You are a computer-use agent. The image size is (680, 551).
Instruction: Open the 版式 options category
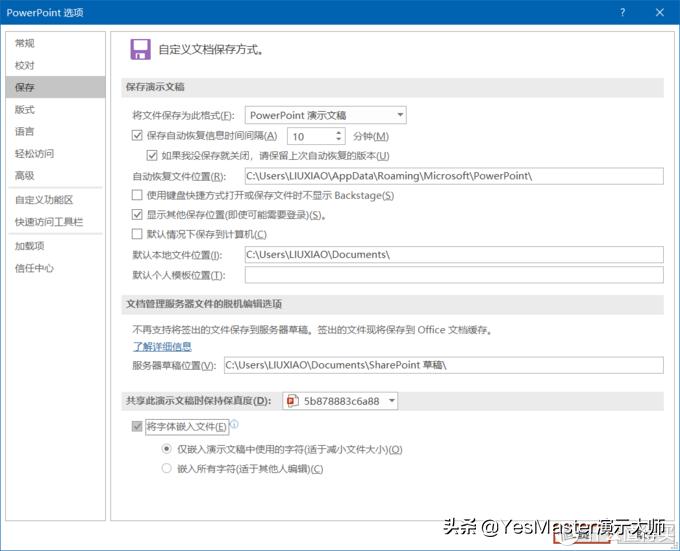point(56,109)
